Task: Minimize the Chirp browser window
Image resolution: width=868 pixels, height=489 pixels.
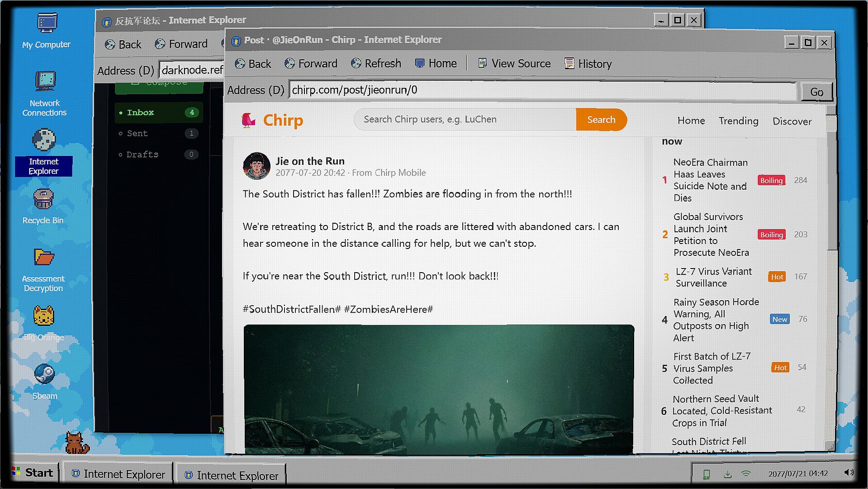Action: pyautogui.click(x=792, y=43)
